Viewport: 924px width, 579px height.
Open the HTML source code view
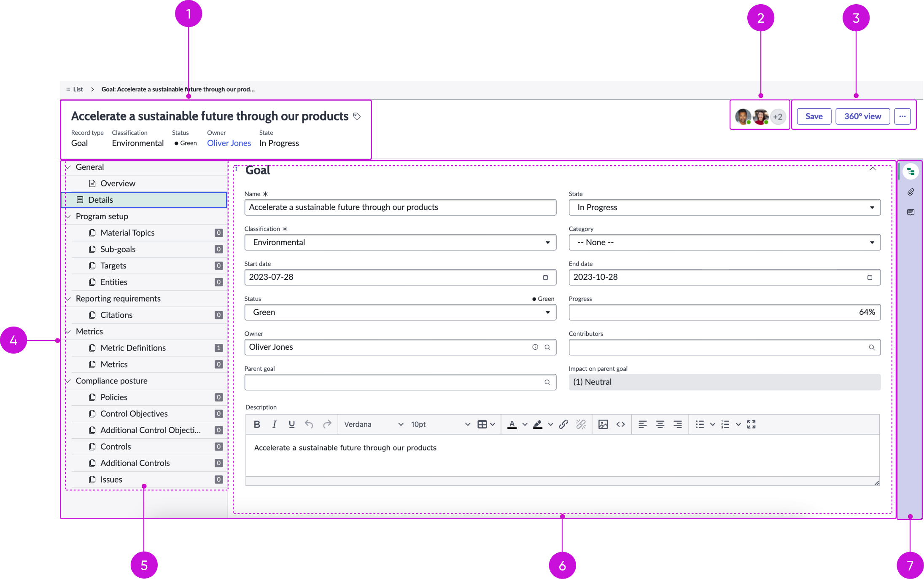[621, 424]
